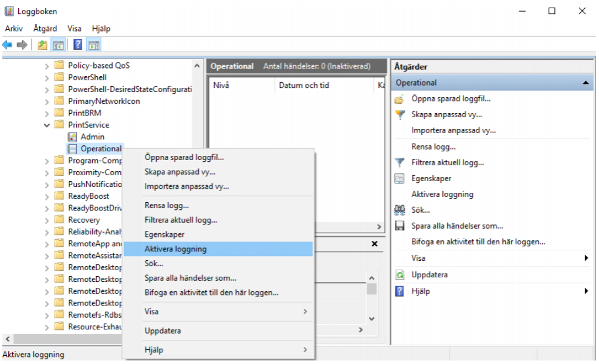Collapse the PrintService folder in the tree
The image size is (599, 364).
pos(47,125)
